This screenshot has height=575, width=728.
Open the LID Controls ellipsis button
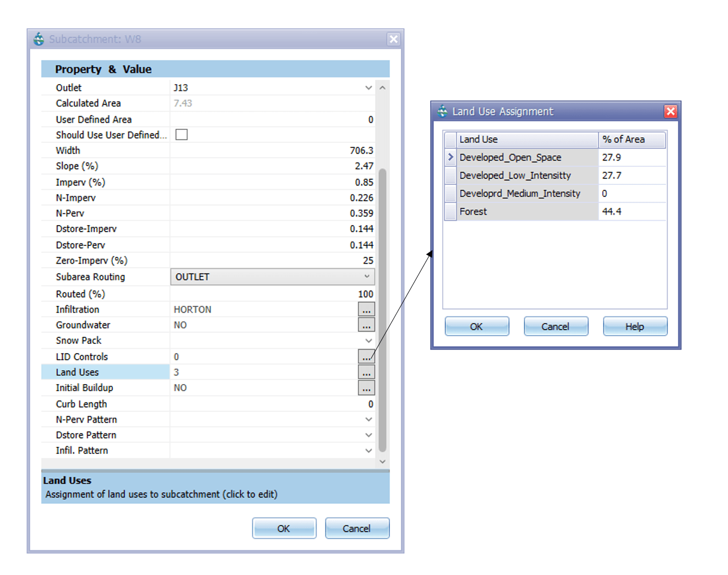point(366,357)
